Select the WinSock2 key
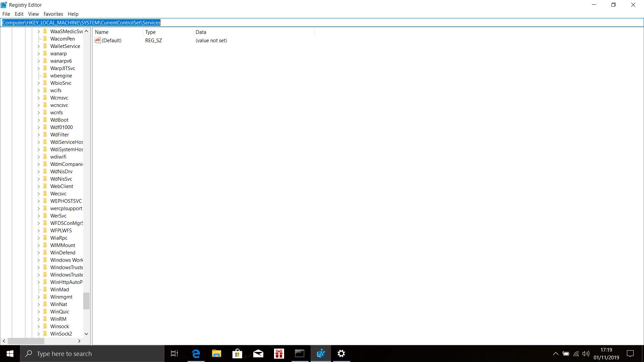 [61, 334]
